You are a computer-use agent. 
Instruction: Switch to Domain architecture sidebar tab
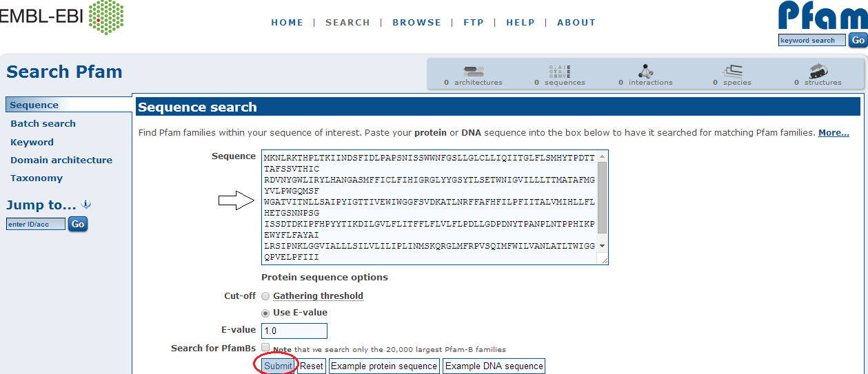[x=61, y=160]
